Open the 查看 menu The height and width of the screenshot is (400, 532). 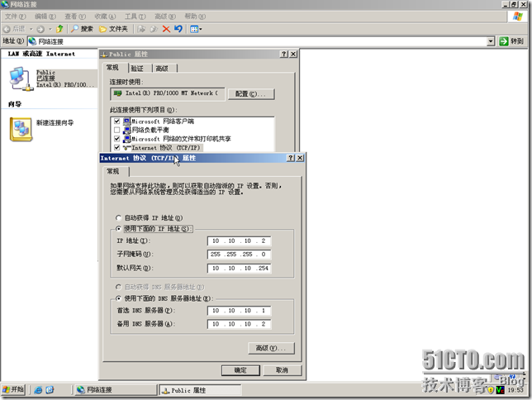click(x=75, y=17)
